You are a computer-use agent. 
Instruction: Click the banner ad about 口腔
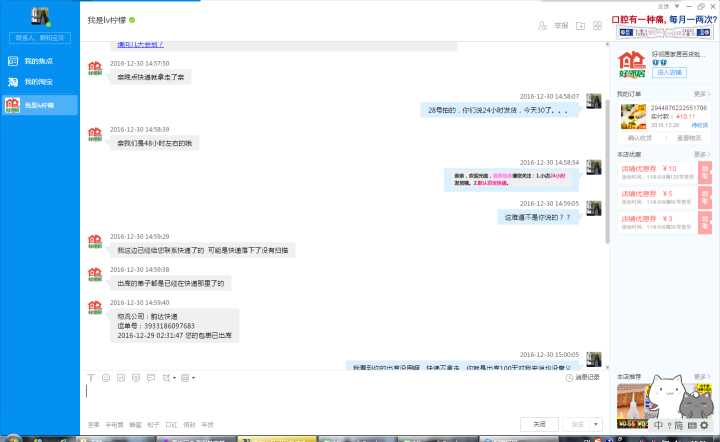point(664,27)
